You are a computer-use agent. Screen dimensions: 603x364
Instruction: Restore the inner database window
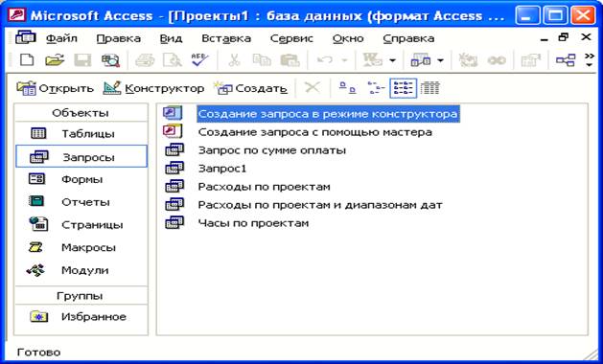point(564,37)
